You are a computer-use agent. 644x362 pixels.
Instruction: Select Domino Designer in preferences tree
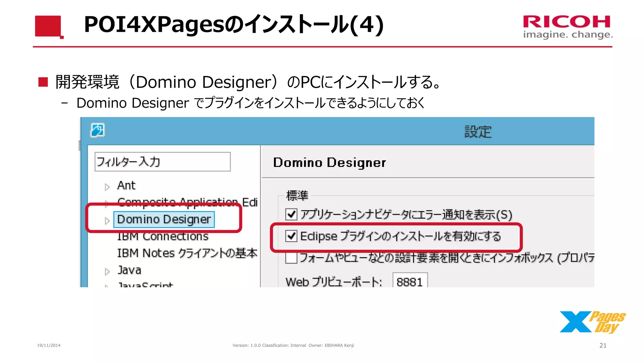164,219
